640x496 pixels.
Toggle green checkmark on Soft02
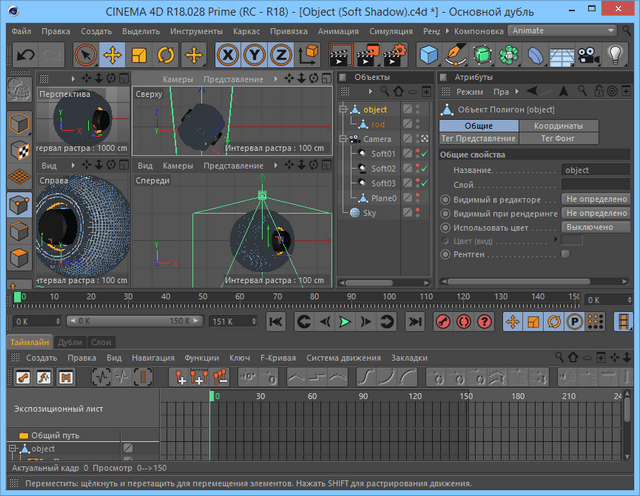(x=424, y=169)
